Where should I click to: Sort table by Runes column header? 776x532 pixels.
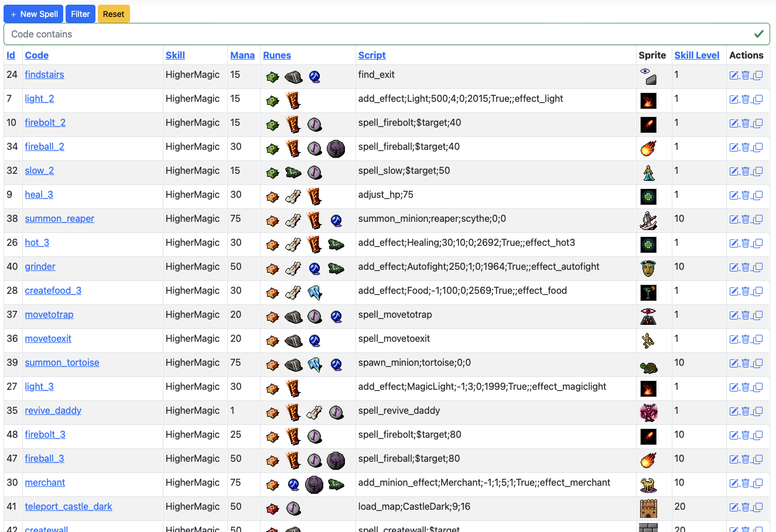point(277,55)
